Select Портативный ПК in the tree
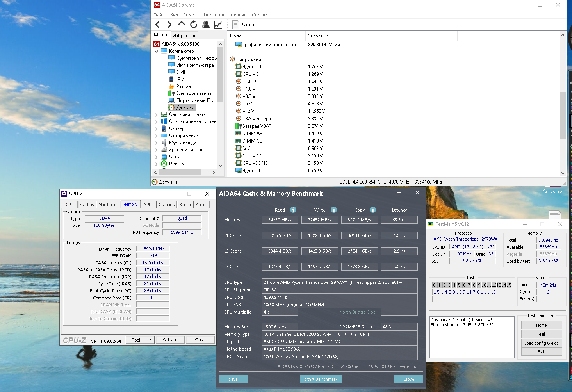The width and height of the screenshot is (572, 392). click(x=191, y=100)
